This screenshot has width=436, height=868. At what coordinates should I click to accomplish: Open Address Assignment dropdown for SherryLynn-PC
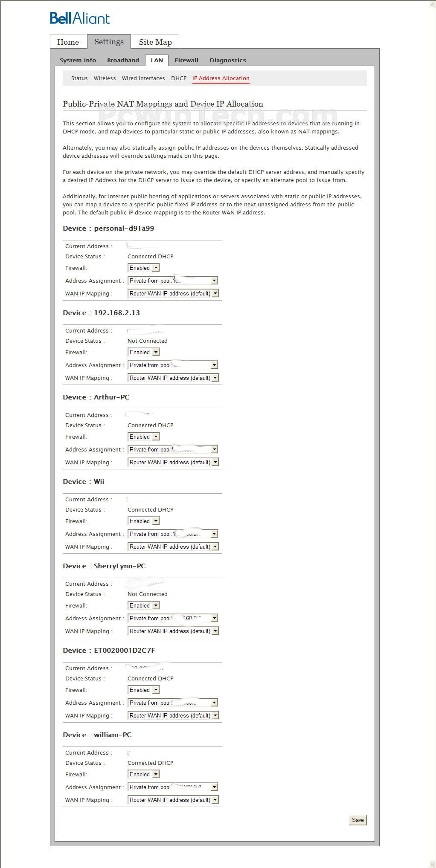click(x=173, y=618)
